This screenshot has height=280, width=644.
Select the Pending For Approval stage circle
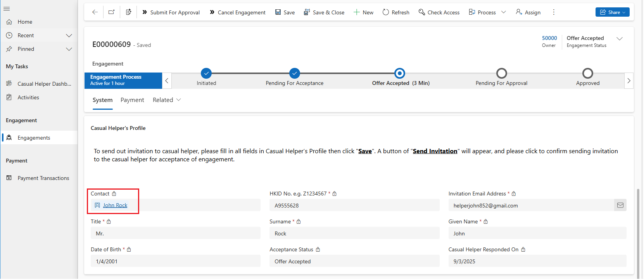point(501,73)
